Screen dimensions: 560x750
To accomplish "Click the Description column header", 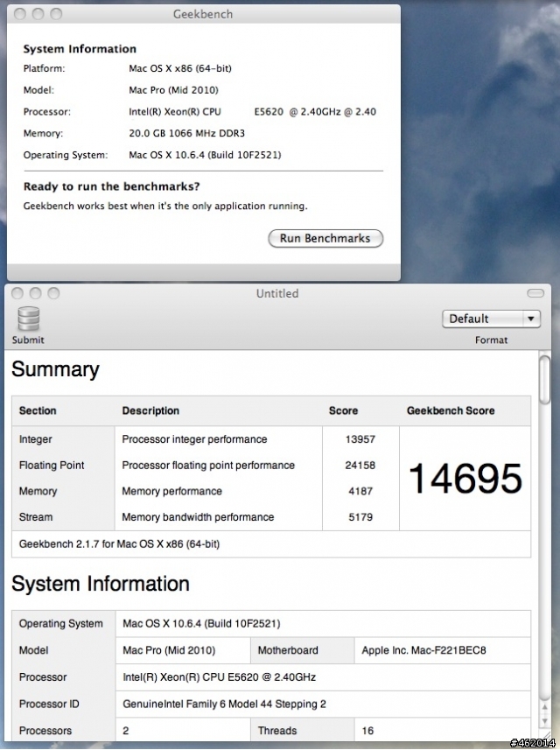I will click(x=150, y=410).
